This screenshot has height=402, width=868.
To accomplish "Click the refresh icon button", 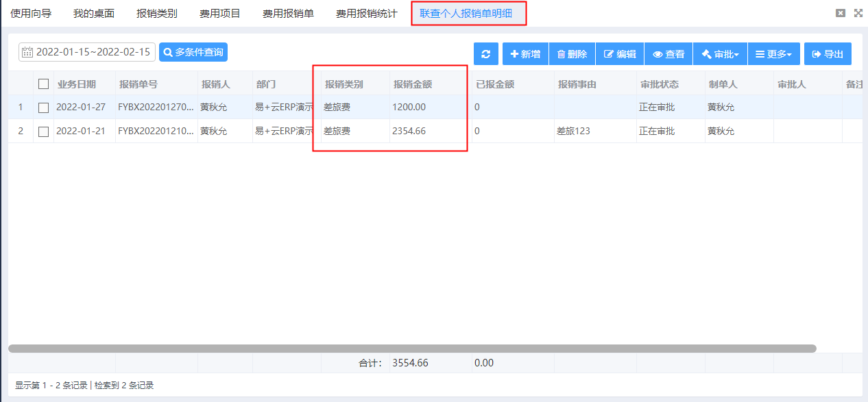I will [x=486, y=54].
